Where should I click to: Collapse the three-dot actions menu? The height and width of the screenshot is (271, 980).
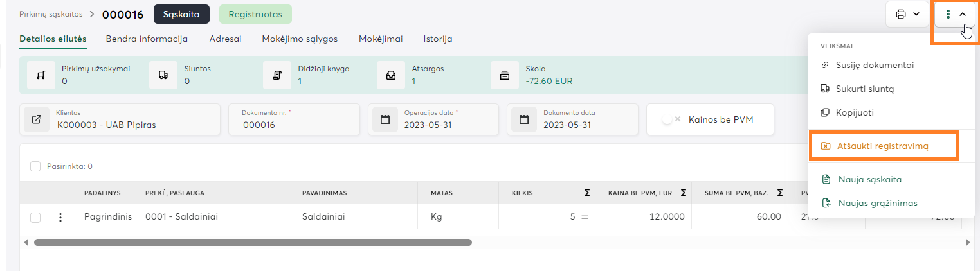(x=956, y=13)
